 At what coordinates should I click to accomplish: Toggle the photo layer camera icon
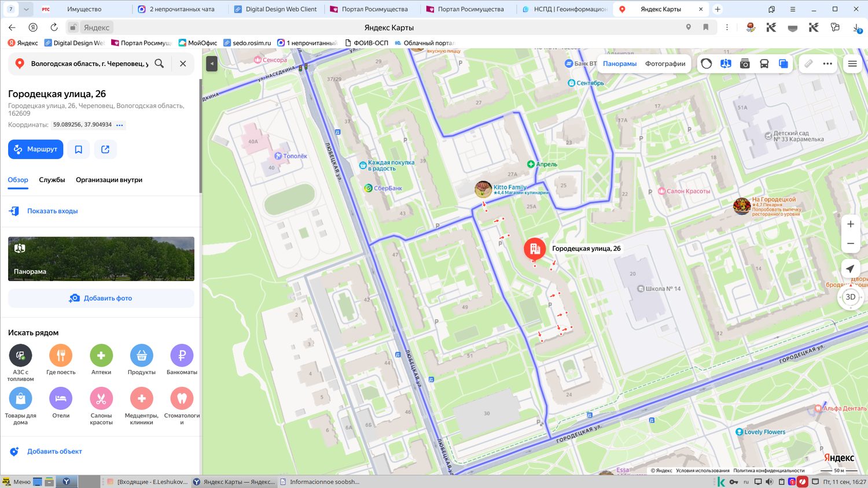click(745, 64)
